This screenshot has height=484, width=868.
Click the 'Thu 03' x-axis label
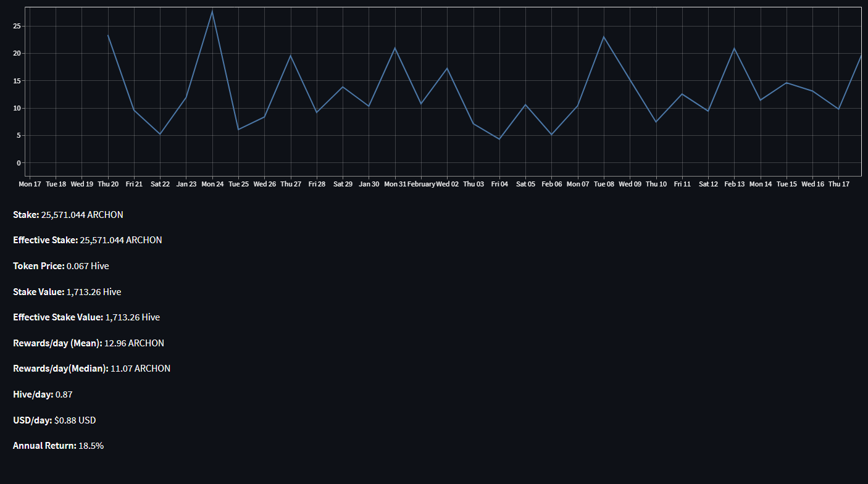coord(474,184)
